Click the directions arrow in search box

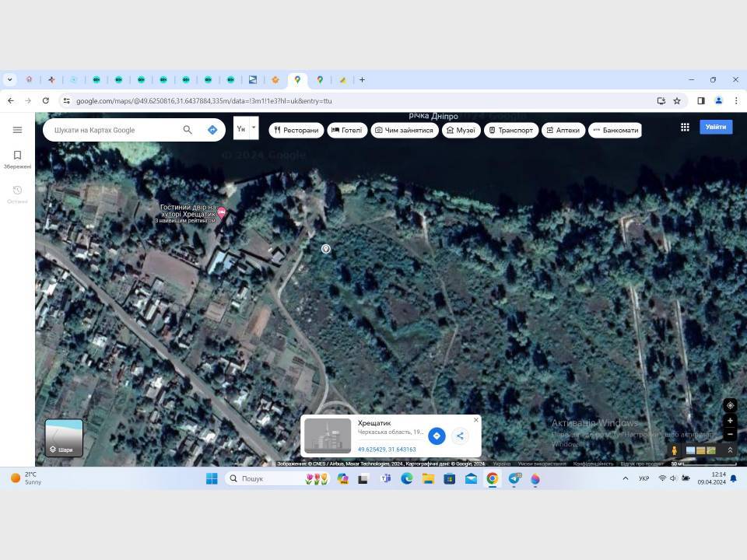coord(212,130)
